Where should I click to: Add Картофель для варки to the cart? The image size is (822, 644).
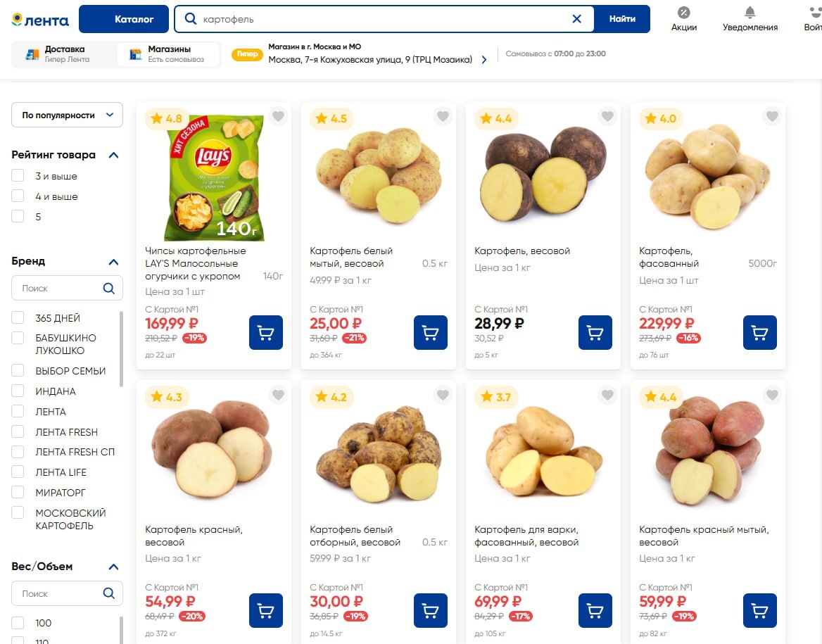(595, 611)
